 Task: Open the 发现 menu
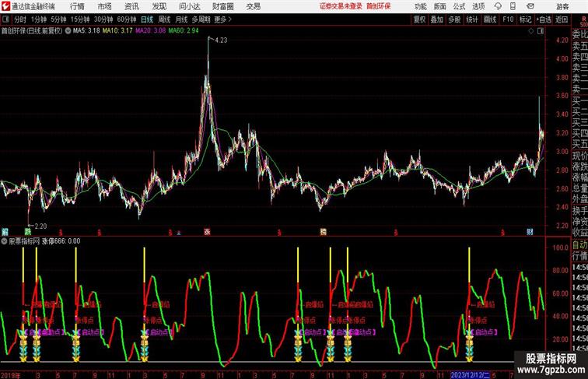159,6
